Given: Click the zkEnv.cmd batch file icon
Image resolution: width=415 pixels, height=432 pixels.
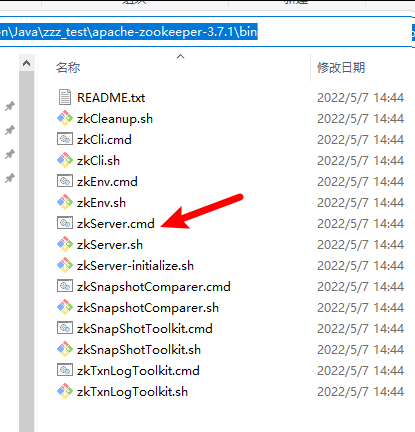Looking at the screenshot, I should pos(65,181).
